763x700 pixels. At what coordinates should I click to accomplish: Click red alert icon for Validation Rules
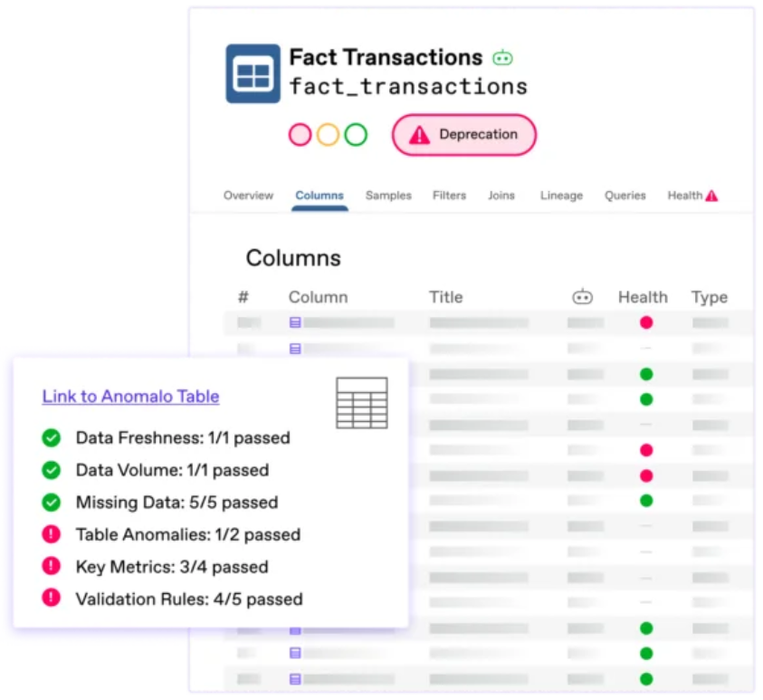pyautogui.click(x=51, y=598)
